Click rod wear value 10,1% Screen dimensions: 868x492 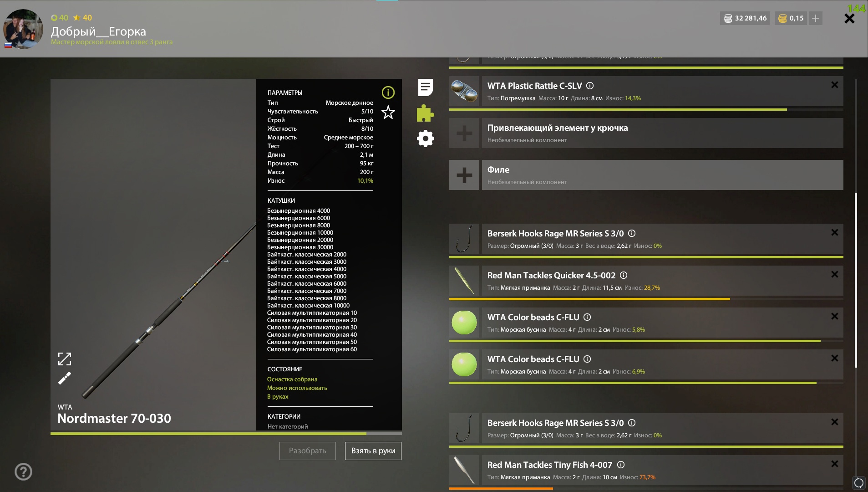[365, 181]
